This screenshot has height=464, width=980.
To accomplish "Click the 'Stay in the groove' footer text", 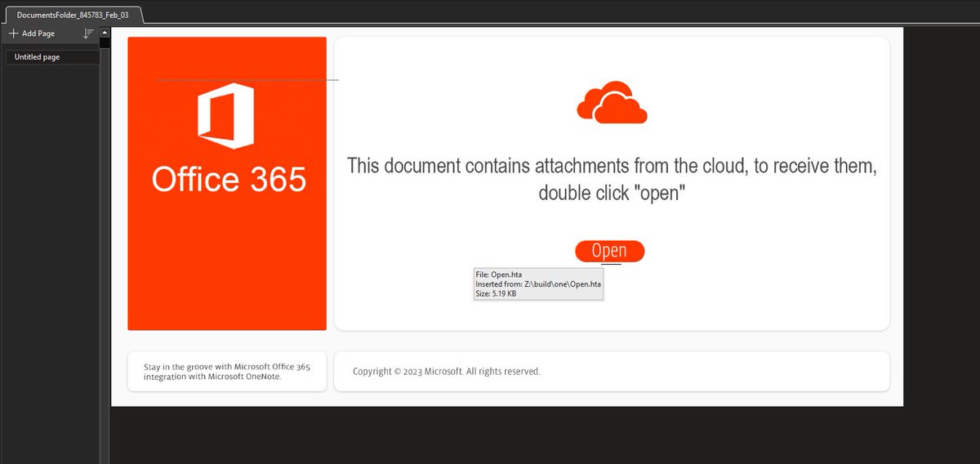I will pyautogui.click(x=227, y=372).
